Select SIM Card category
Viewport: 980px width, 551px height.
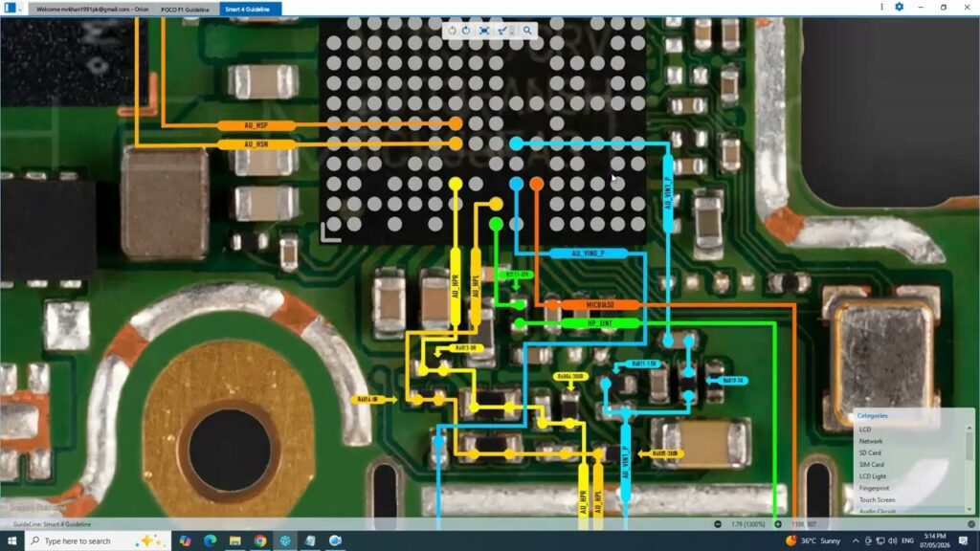pyautogui.click(x=871, y=465)
